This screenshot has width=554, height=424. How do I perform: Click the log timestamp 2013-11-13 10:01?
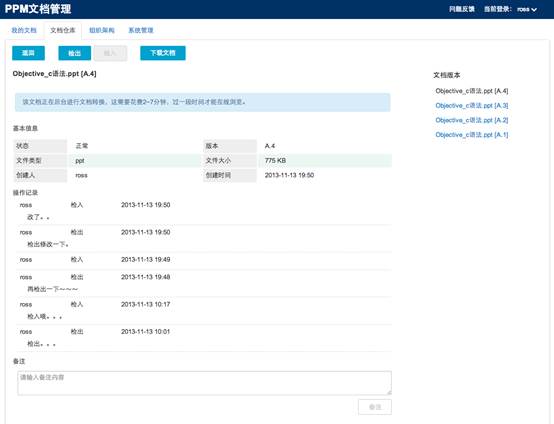146,332
